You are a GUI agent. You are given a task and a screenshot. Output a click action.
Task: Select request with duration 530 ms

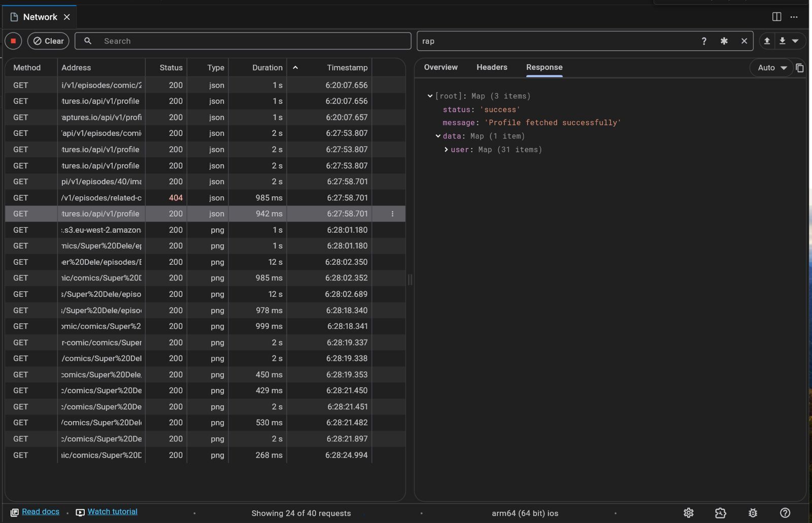205,423
